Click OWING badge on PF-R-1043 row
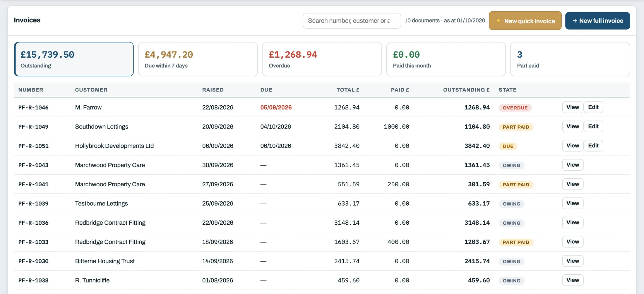 coord(511,165)
